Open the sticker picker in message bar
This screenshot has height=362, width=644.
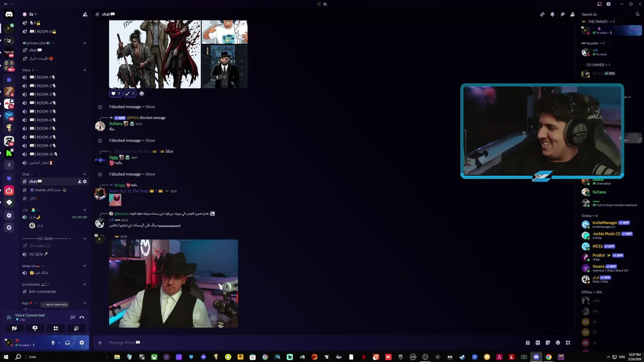(x=548, y=342)
